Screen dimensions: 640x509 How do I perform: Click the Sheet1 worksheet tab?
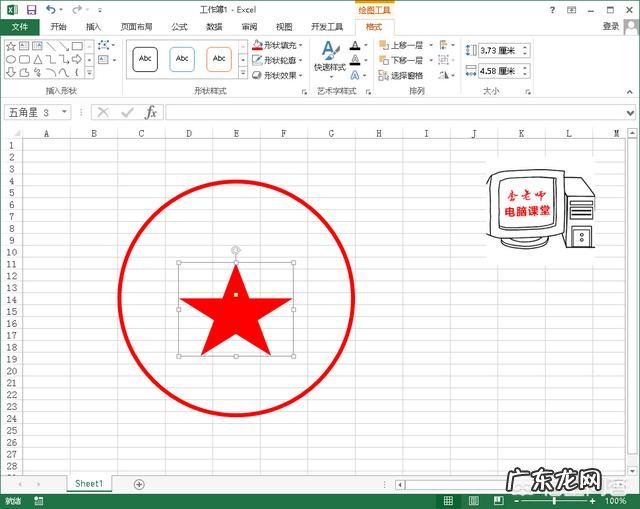(x=88, y=484)
